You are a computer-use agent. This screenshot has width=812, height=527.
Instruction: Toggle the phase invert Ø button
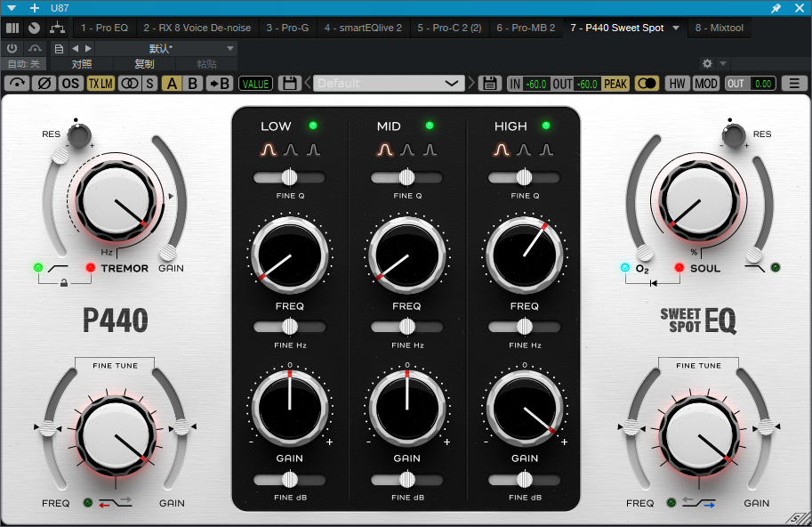click(44, 84)
